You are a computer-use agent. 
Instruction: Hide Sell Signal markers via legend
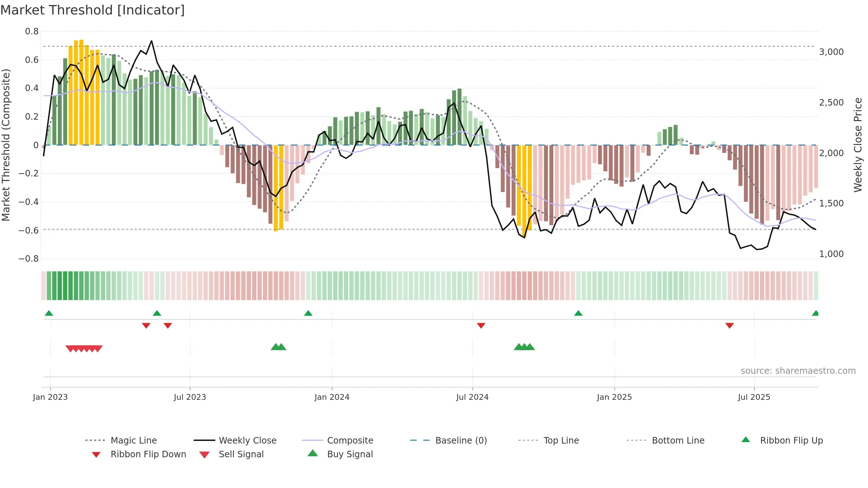coord(231,454)
